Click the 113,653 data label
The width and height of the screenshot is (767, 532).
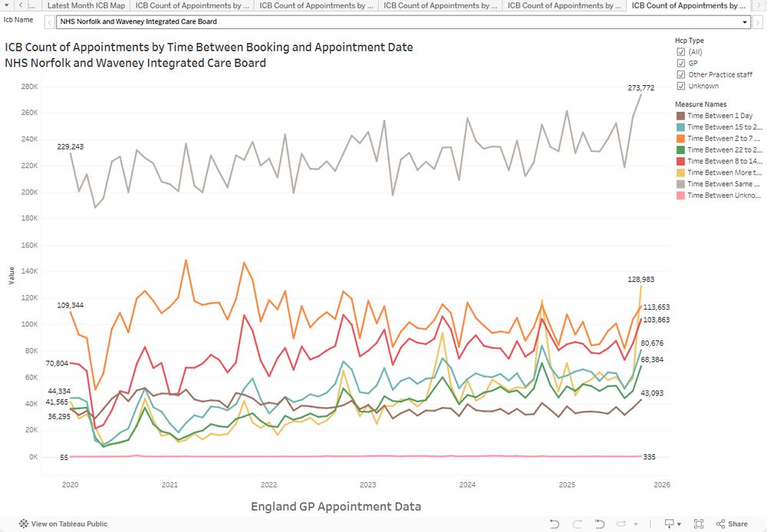click(657, 307)
